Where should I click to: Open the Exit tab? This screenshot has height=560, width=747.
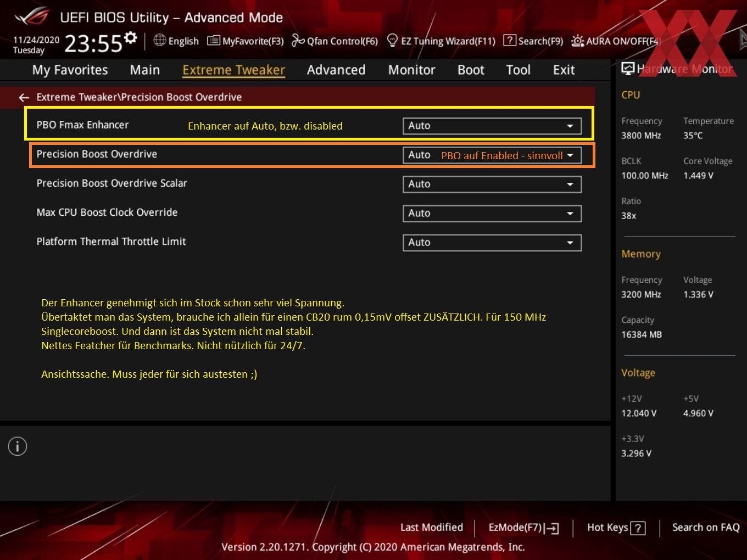coord(564,70)
